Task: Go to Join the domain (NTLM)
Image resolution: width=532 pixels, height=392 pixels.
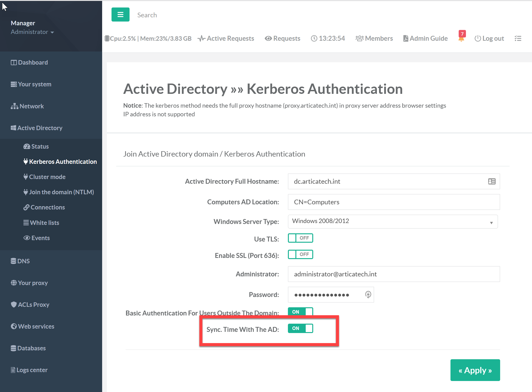Action: coord(61,192)
